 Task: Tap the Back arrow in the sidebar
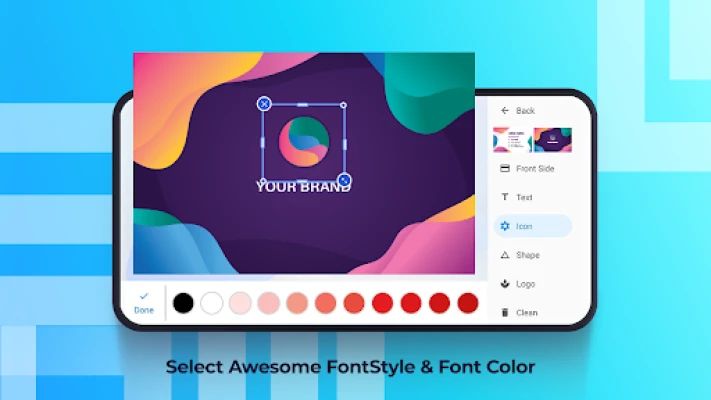505,111
